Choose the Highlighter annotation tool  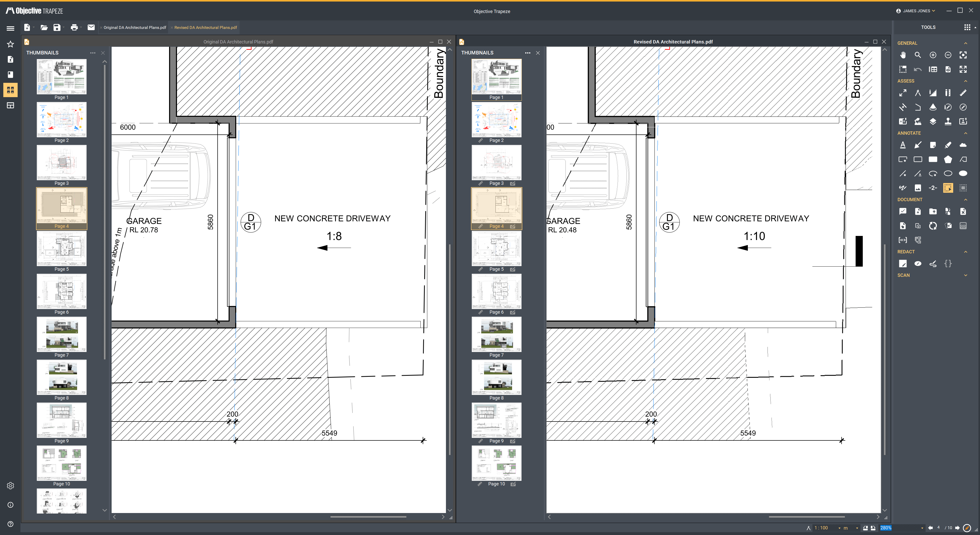pos(948,145)
